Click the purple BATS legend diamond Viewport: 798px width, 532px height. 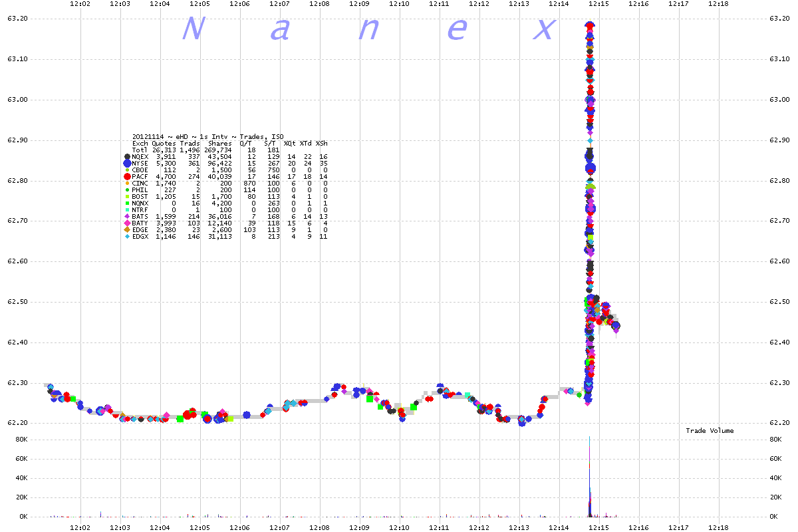[127, 217]
